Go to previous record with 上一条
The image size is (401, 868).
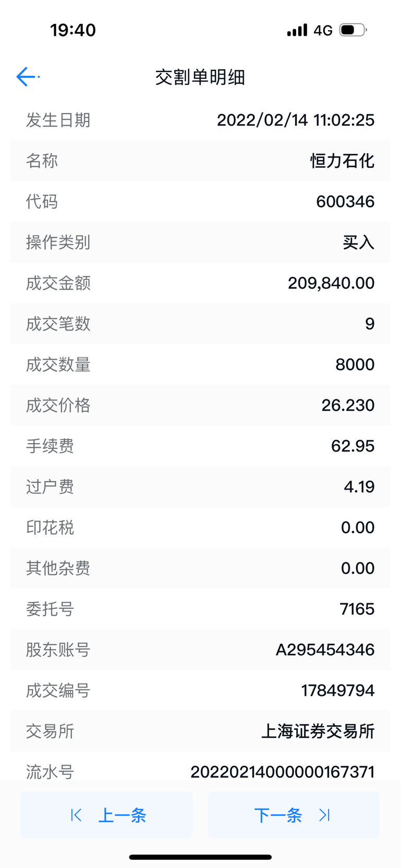coord(106,815)
